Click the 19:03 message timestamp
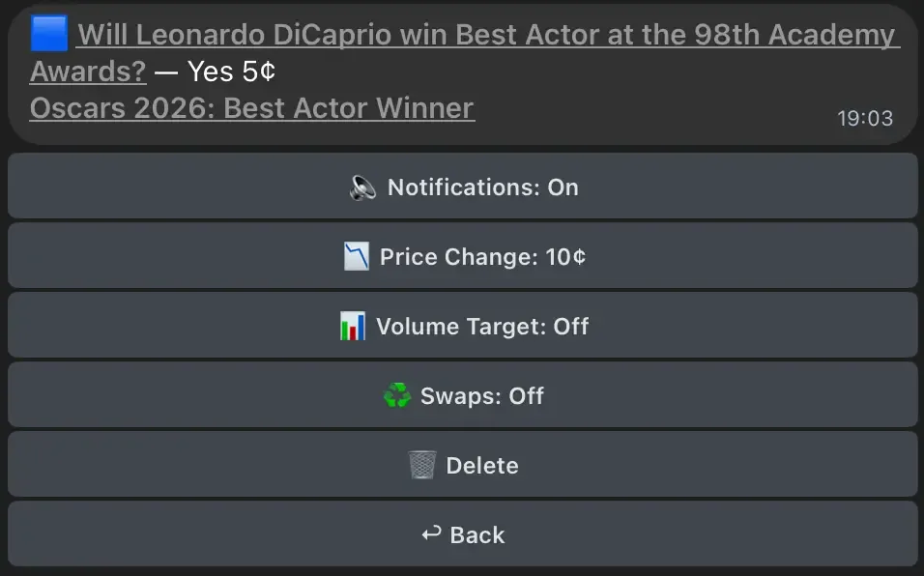The image size is (924, 576). pos(864,119)
